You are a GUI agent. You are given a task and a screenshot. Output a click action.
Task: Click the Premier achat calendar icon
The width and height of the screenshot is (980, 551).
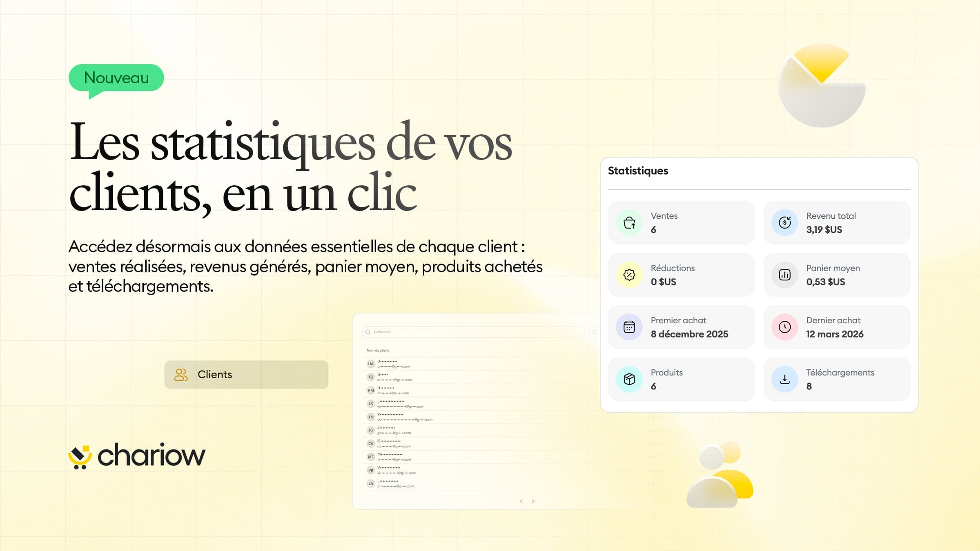[629, 327]
